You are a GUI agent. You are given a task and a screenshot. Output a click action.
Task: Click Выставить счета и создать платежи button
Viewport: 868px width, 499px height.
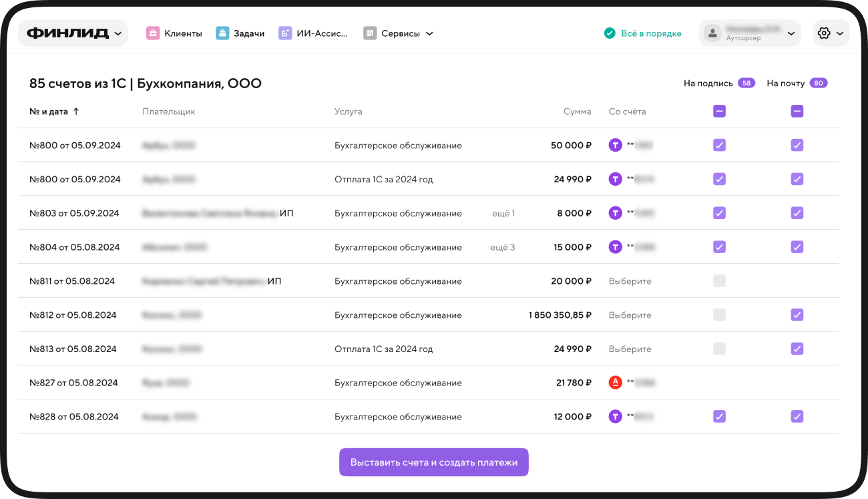pyautogui.click(x=434, y=462)
